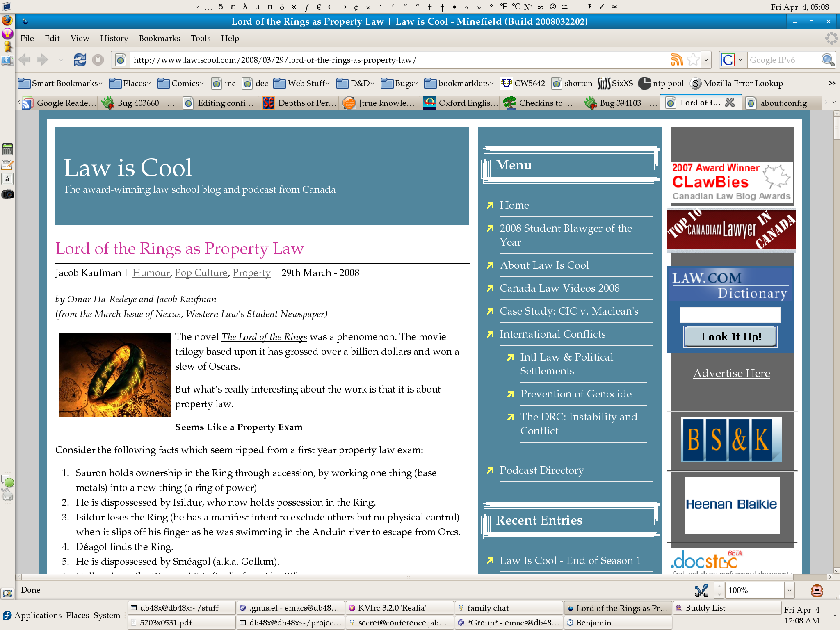This screenshot has height=630, width=840.
Task: Expand the bookmarklets folder
Action: point(459,83)
